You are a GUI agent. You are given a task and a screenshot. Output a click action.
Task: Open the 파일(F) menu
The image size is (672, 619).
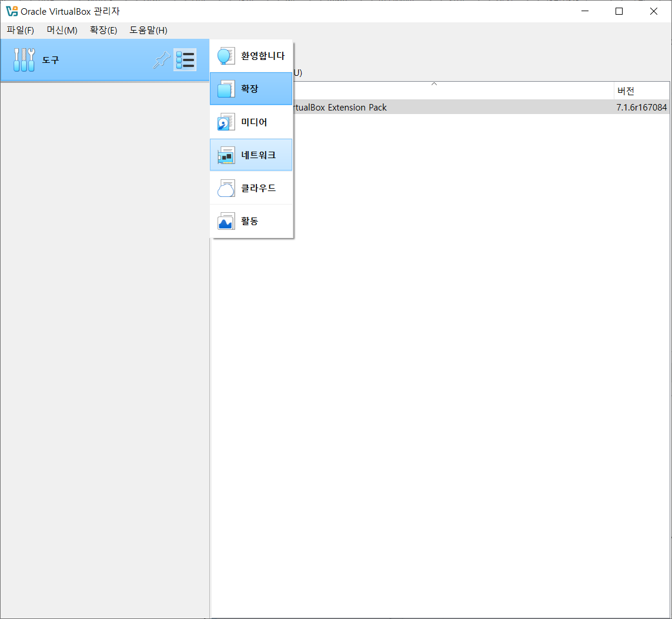point(20,30)
